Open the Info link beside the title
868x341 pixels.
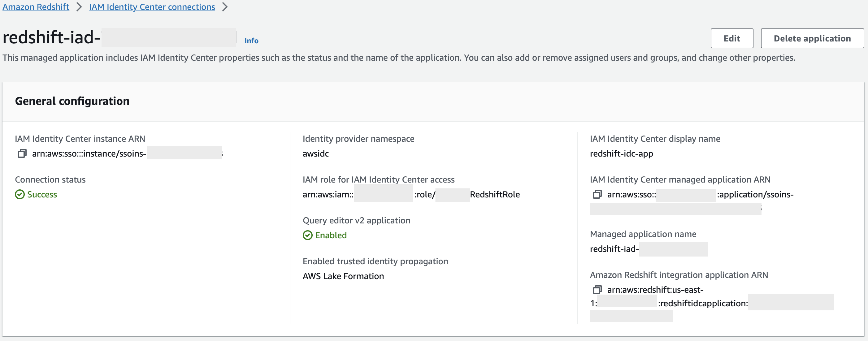(251, 41)
